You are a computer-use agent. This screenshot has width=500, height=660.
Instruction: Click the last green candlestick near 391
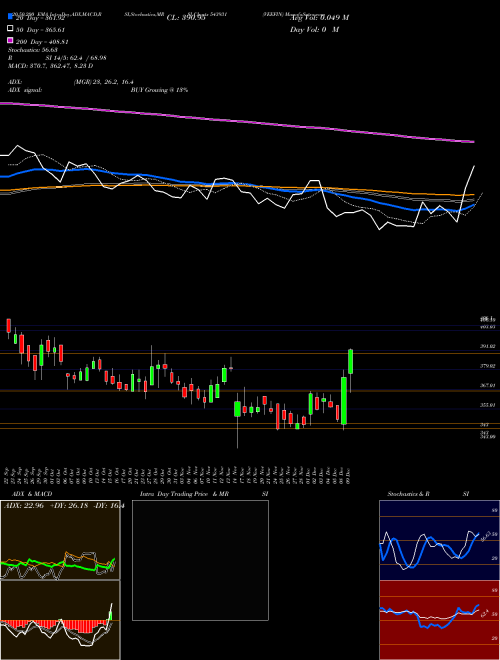pos(351,361)
